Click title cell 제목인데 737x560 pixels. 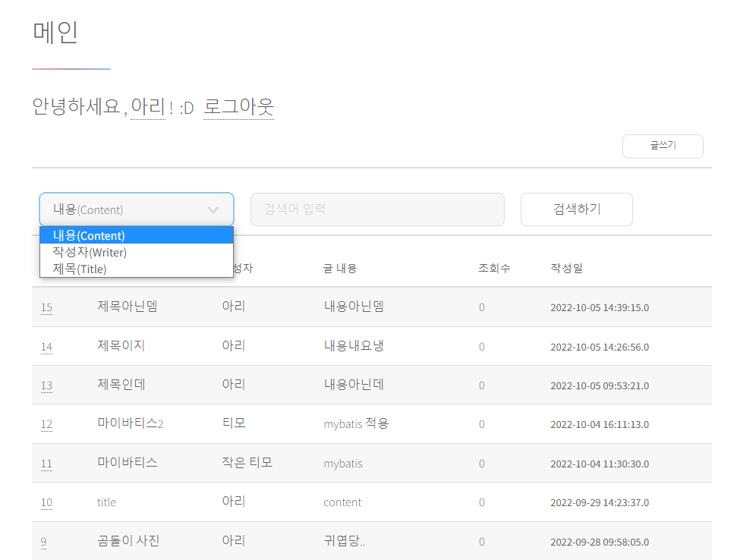tap(121, 384)
